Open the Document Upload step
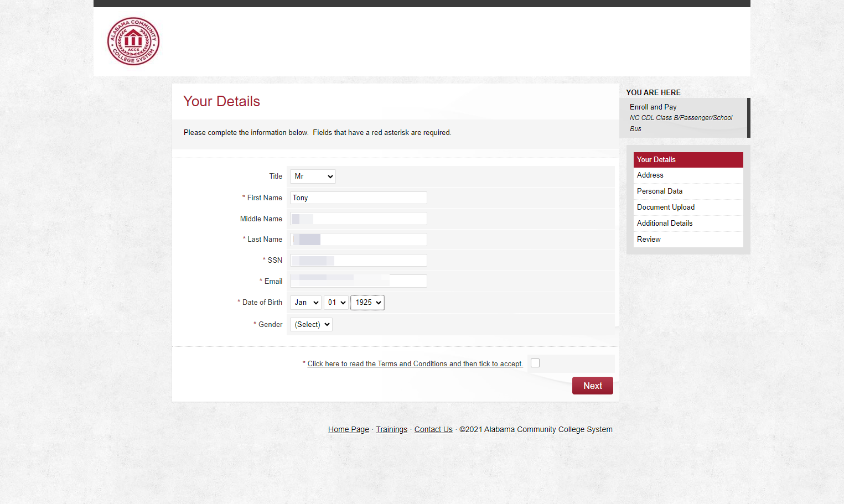This screenshot has height=504, width=844. pos(688,207)
